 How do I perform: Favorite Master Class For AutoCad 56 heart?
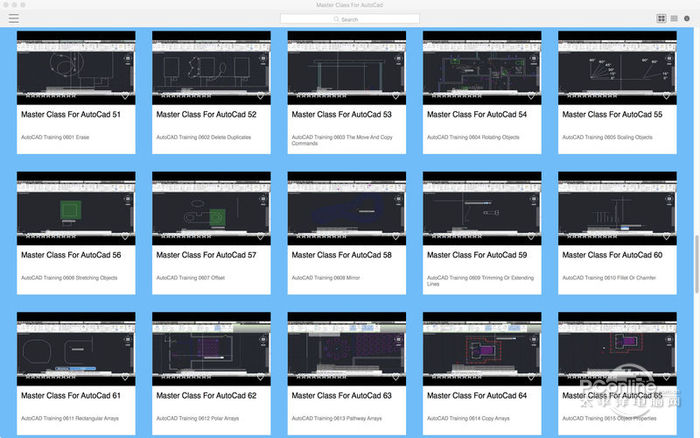coord(125,237)
